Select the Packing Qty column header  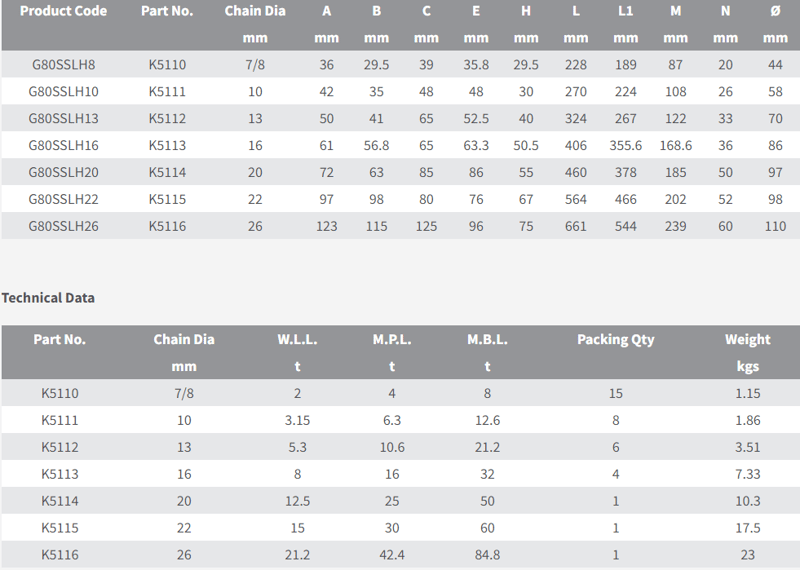pyautogui.click(x=615, y=340)
